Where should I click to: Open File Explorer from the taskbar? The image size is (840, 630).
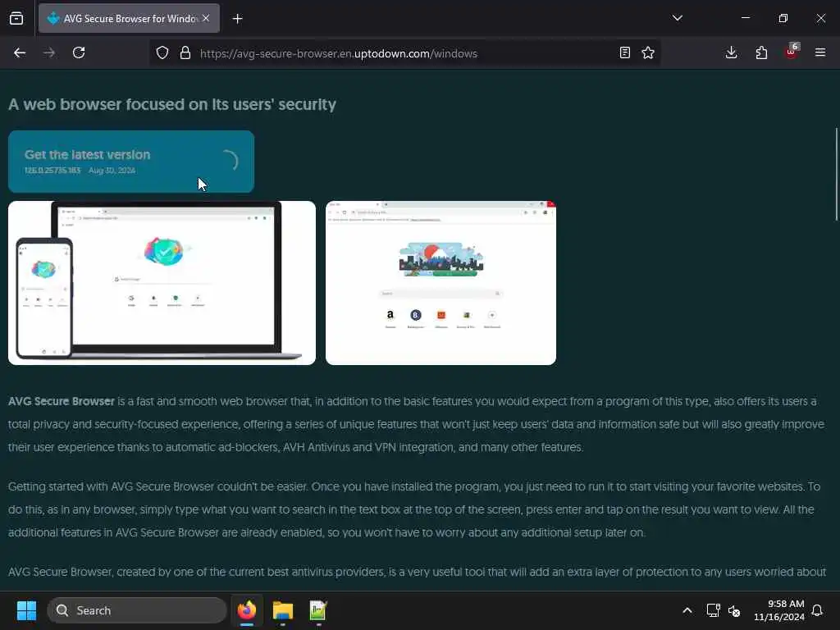point(283,610)
